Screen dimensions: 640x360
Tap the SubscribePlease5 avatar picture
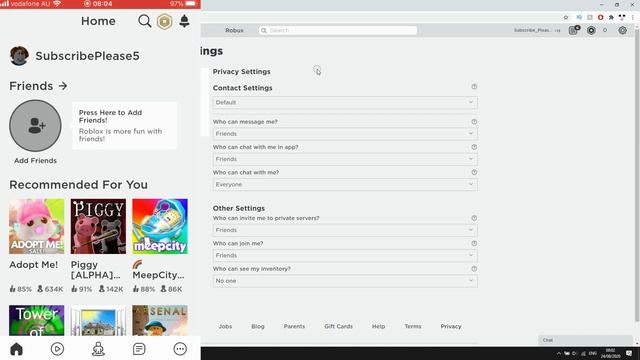pos(19,56)
